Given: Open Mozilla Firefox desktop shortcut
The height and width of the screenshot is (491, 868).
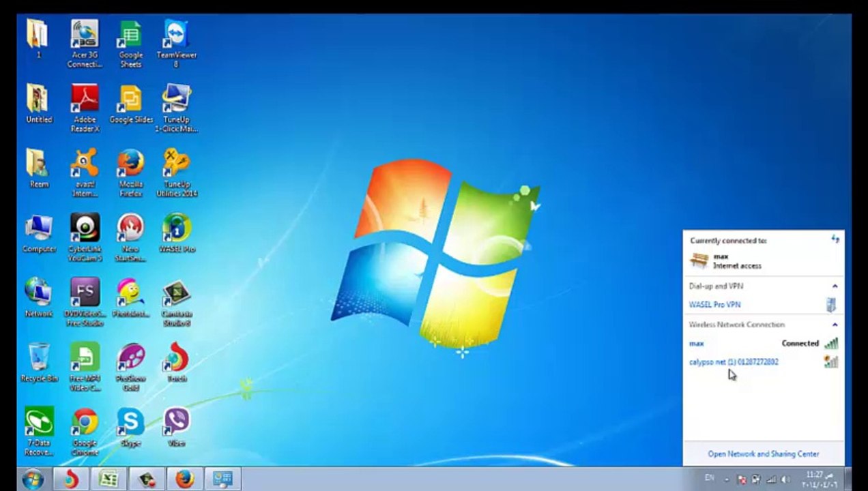Looking at the screenshot, I should click(x=130, y=173).
